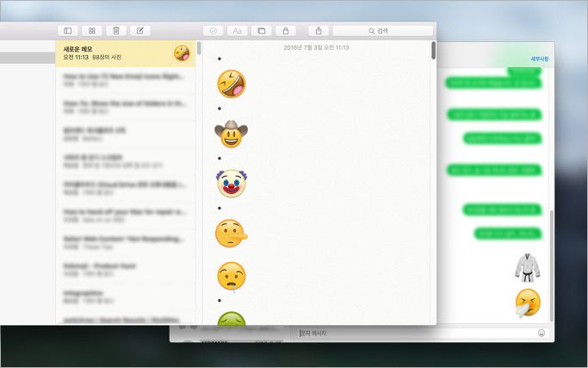Click the note content scrollbar
This screenshot has height=368, width=588.
(434, 50)
